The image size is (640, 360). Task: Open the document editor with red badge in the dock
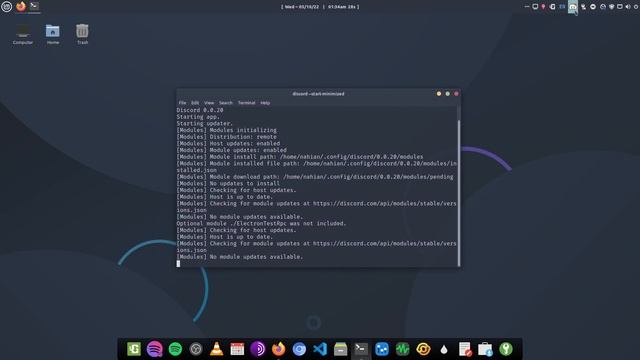click(x=465, y=349)
